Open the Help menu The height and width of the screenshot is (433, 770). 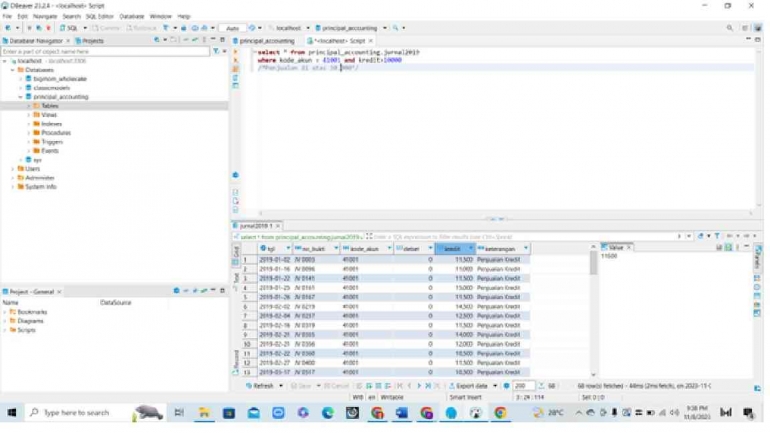pos(184,16)
